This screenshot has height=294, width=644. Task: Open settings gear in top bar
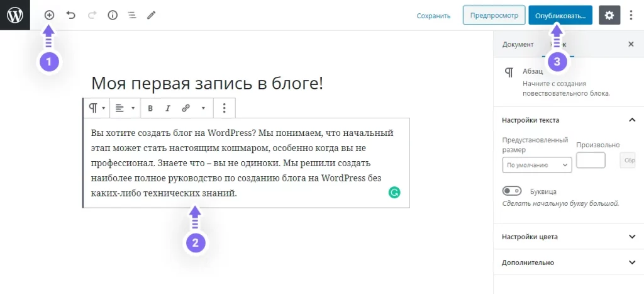tap(609, 15)
